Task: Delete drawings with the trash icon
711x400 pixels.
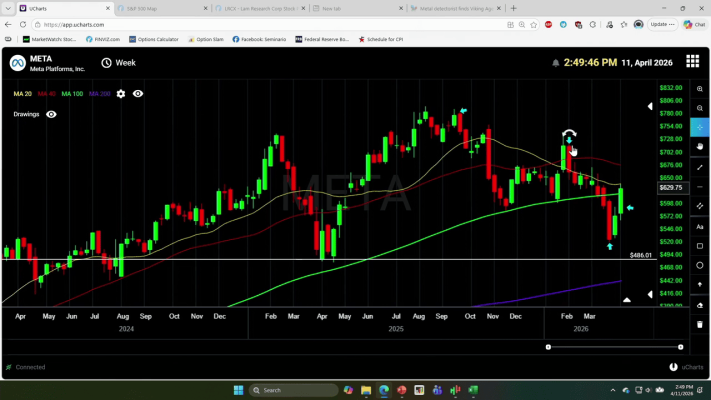Action: 700,324
